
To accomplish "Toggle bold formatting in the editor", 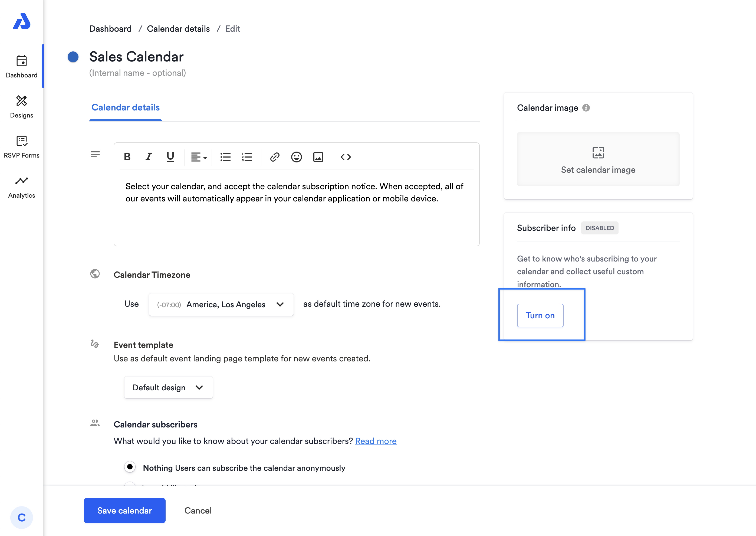I will (127, 157).
